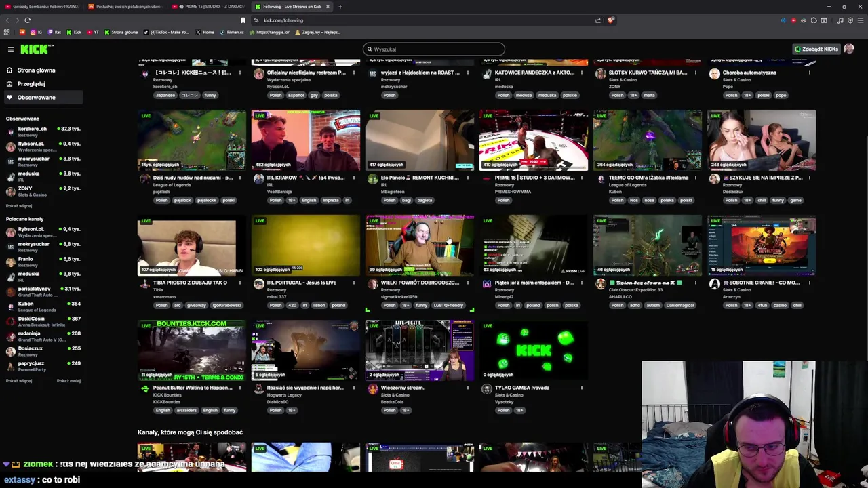Image resolution: width=868 pixels, height=488 pixels.
Task: Click channel avatar beside SZYKUJĘ SIĘ NA IMPREZĘ
Action: [714, 179]
